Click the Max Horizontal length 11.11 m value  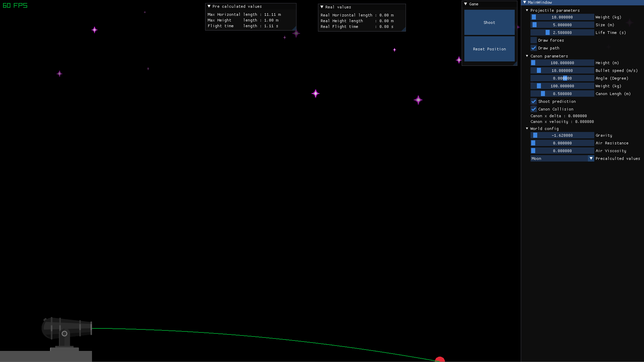coord(272,14)
